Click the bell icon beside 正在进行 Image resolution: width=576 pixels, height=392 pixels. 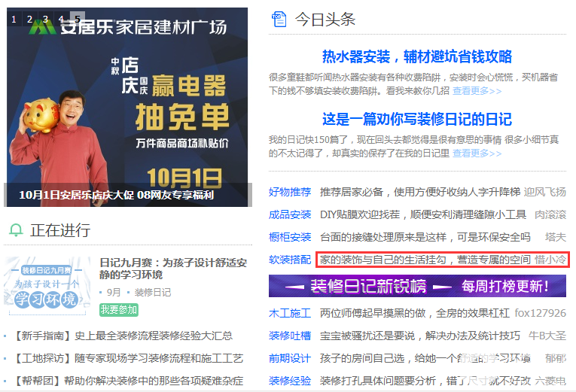(x=16, y=230)
